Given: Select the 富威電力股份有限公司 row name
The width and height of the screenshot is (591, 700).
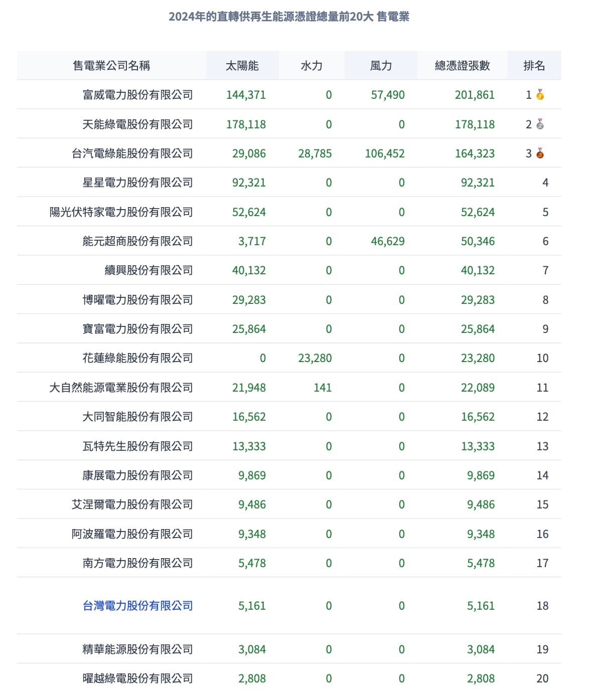Looking at the screenshot, I should coord(137,95).
